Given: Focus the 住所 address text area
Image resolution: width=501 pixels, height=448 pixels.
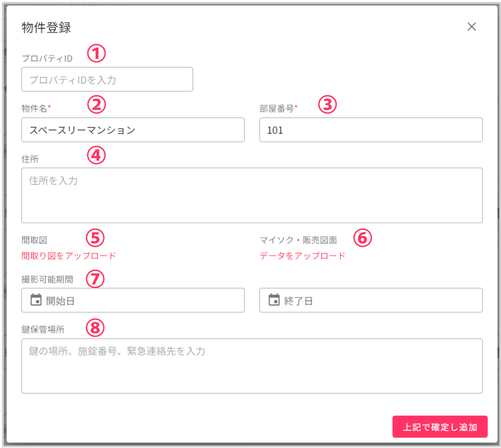Looking at the screenshot, I should (252, 195).
